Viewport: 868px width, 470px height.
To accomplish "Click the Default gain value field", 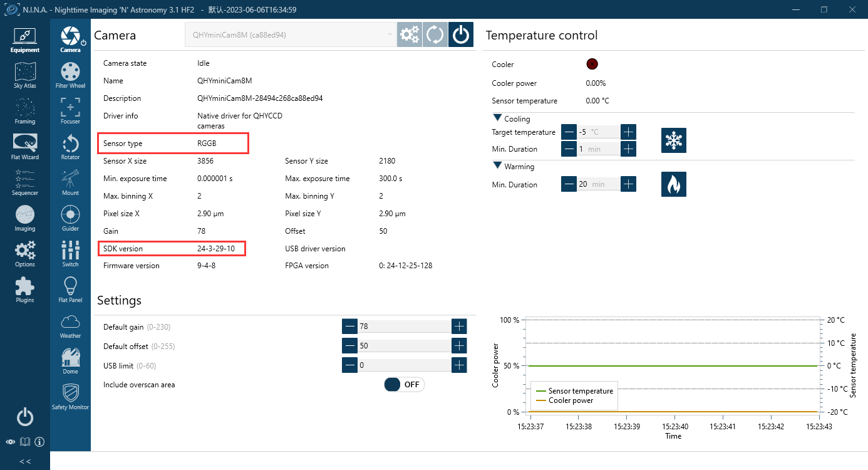I will (404, 326).
